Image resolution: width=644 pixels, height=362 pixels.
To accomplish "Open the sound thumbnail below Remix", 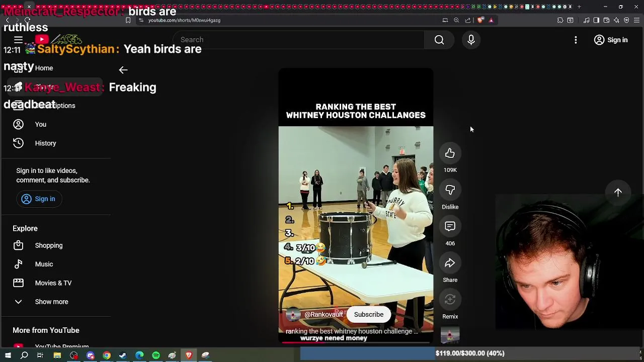I will pos(450,335).
